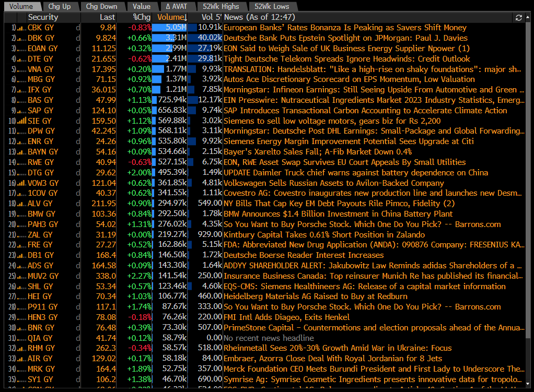Image resolution: width=534 pixels, height=392 pixels.
Task: Click the scrollbar down arrow
Action: click(528, 384)
